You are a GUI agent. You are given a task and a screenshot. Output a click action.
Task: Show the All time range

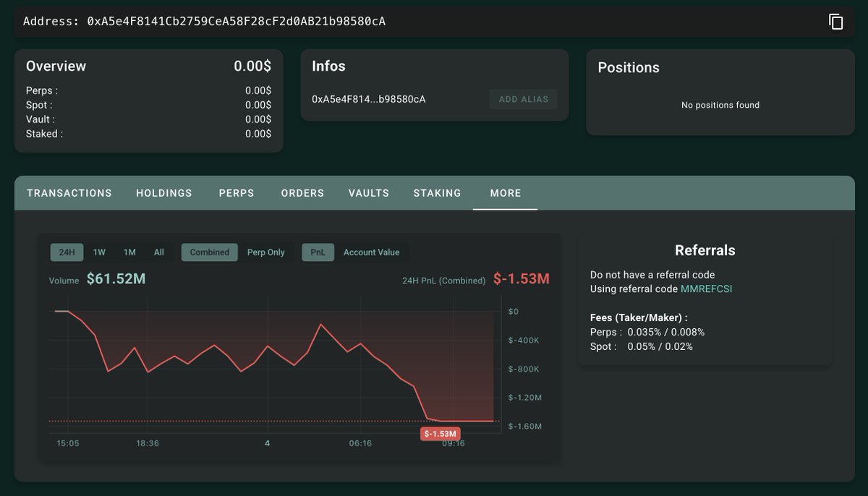pyautogui.click(x=159, y=252)
